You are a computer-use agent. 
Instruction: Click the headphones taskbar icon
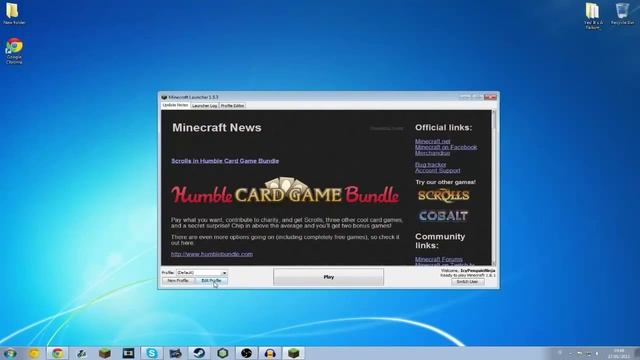(x=270, y=353)
